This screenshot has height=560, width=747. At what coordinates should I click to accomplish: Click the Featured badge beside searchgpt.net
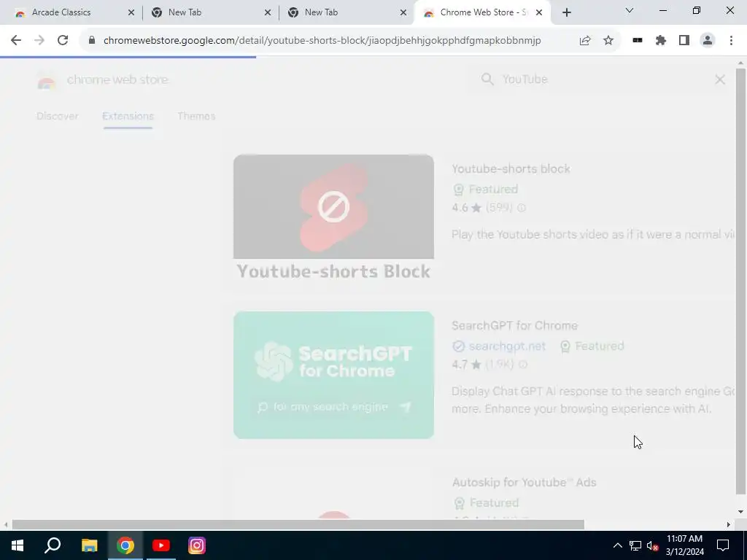pos(592,346)
